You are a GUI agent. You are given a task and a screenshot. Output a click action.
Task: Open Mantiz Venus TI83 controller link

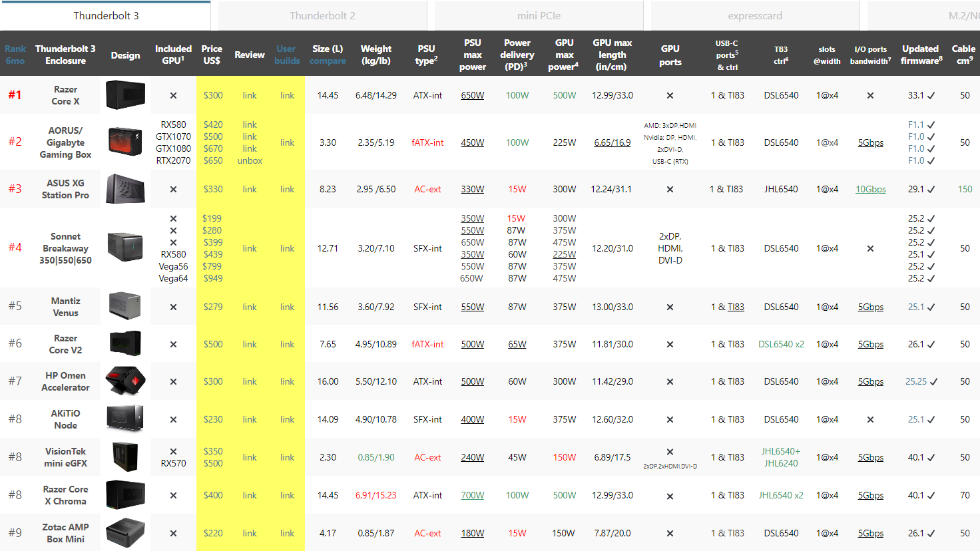736,307
